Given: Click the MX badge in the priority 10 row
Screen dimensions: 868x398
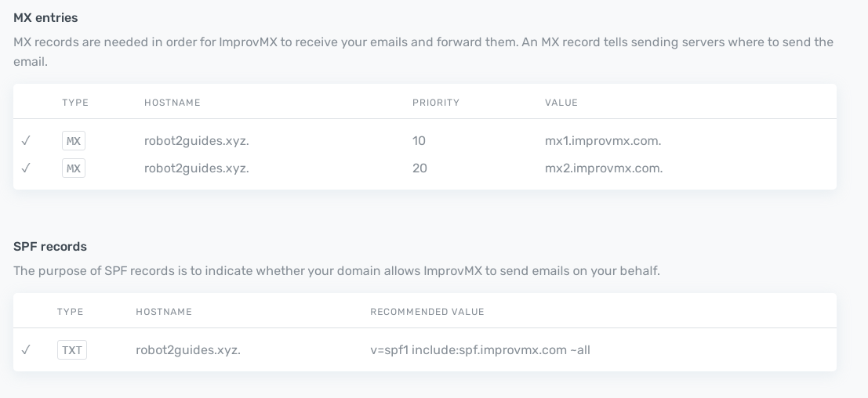Looking at the screenshot, I should (x=74, y=141).
